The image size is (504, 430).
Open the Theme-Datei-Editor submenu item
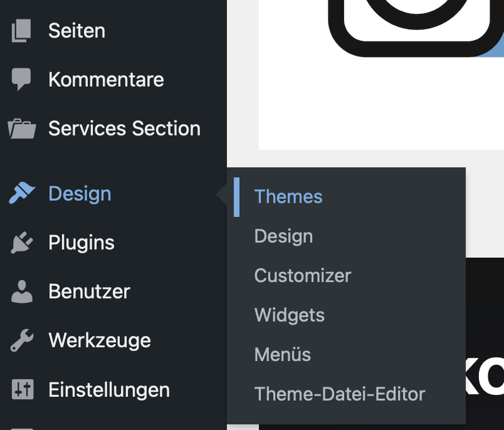point(340,394)
